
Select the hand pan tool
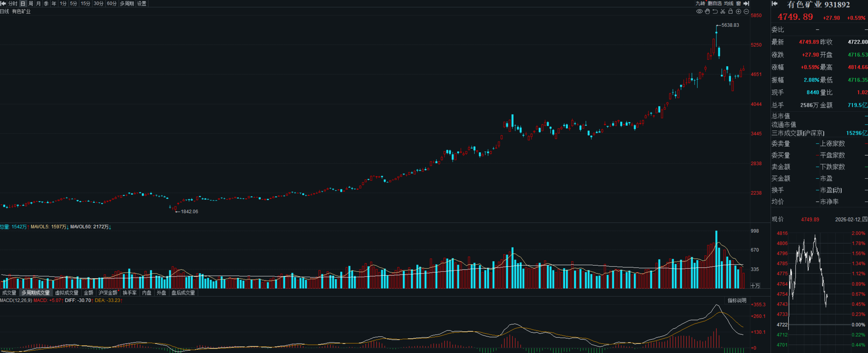pos(707,11)
